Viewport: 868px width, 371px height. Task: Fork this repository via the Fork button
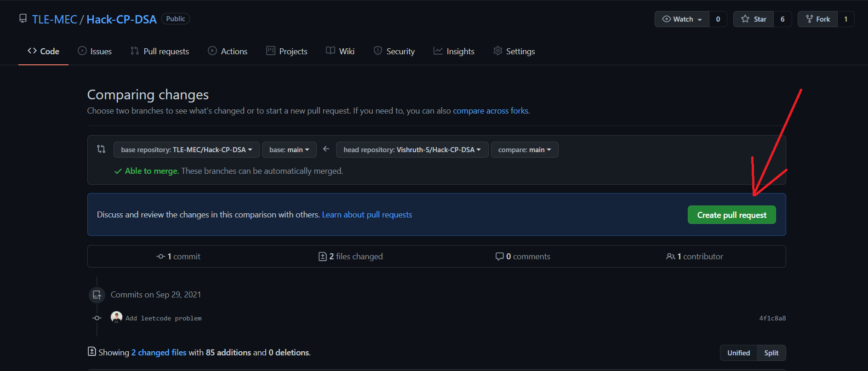818,19
